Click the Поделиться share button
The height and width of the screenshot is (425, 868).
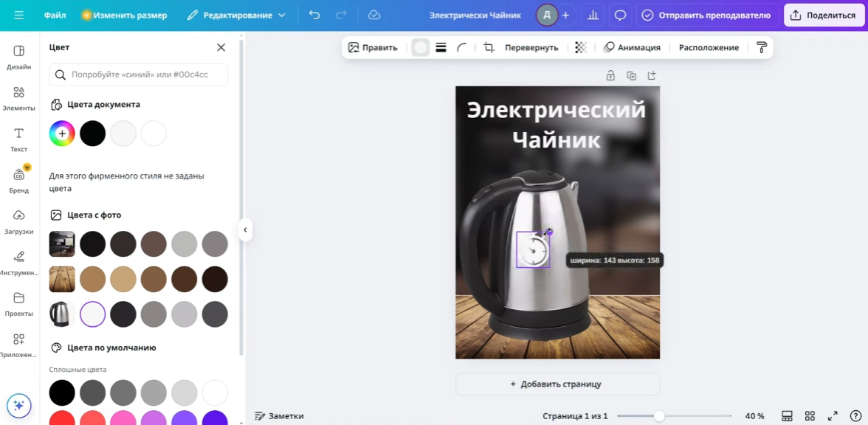click(x=823, y=15)
